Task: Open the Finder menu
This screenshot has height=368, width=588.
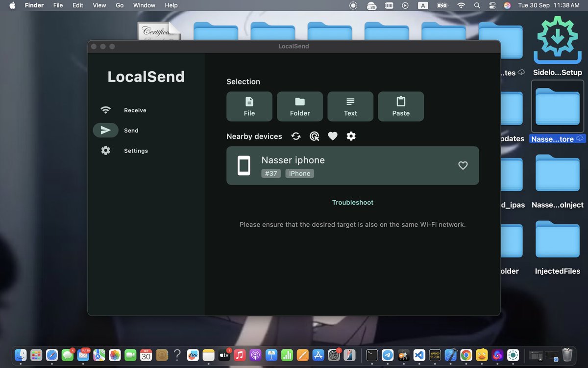Action: click(x=34, y=5)
